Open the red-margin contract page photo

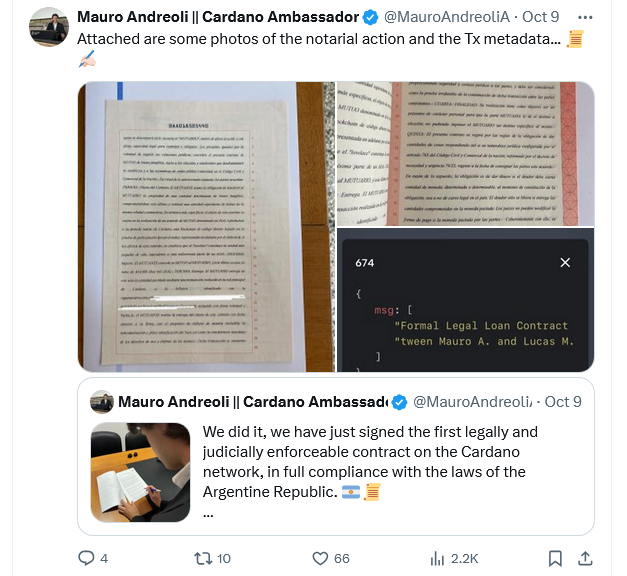[465, 154]
